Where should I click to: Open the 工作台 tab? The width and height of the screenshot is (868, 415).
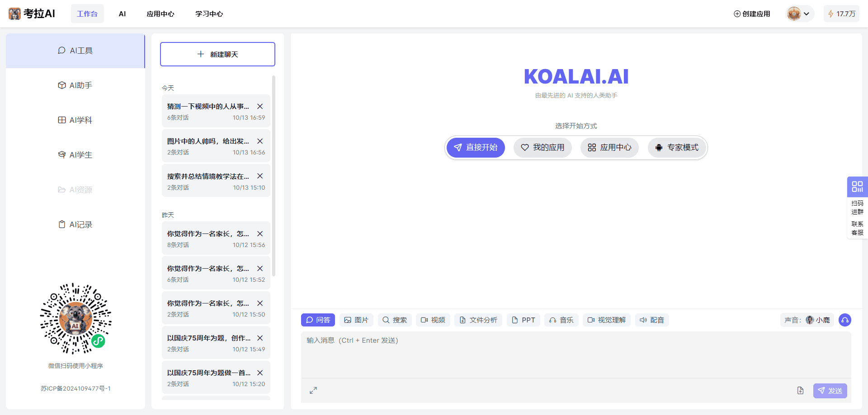(x=87, y=14)
